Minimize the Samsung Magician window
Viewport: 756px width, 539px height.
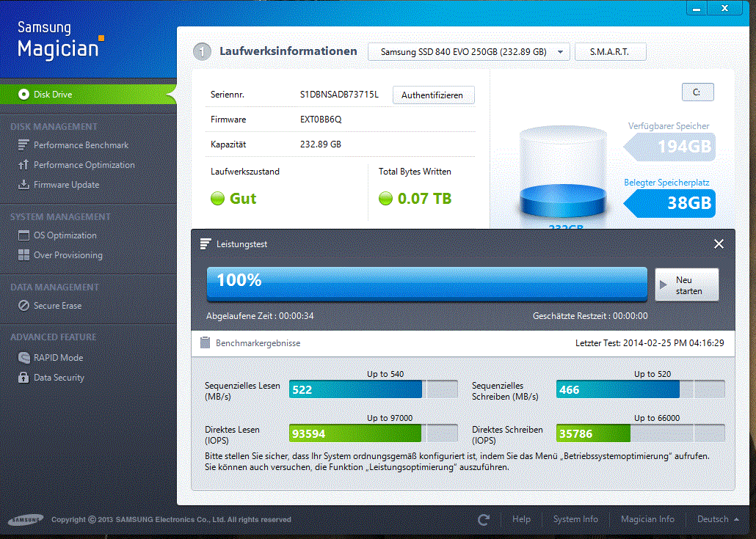click(x=697, y=9)
